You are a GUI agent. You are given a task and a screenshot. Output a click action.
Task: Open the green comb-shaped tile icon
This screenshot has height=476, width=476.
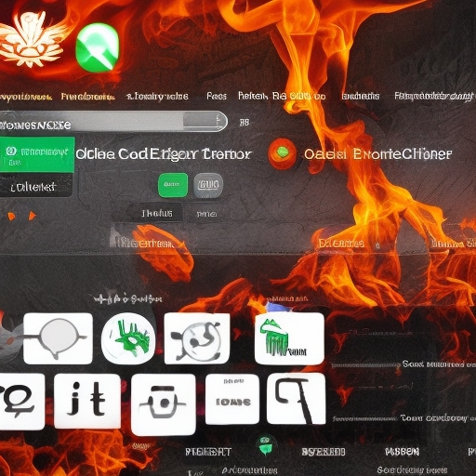tap(289, 338)
